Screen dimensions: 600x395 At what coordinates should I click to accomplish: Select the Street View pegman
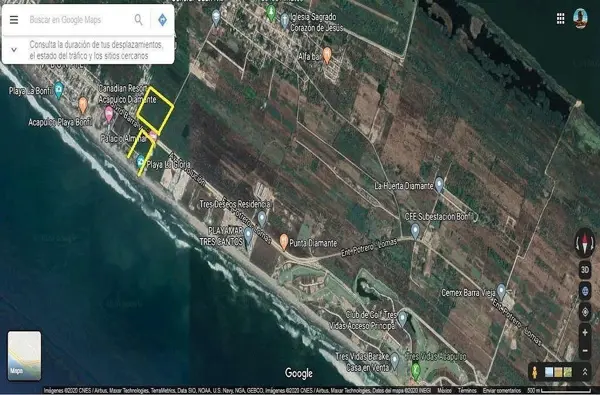535,372
